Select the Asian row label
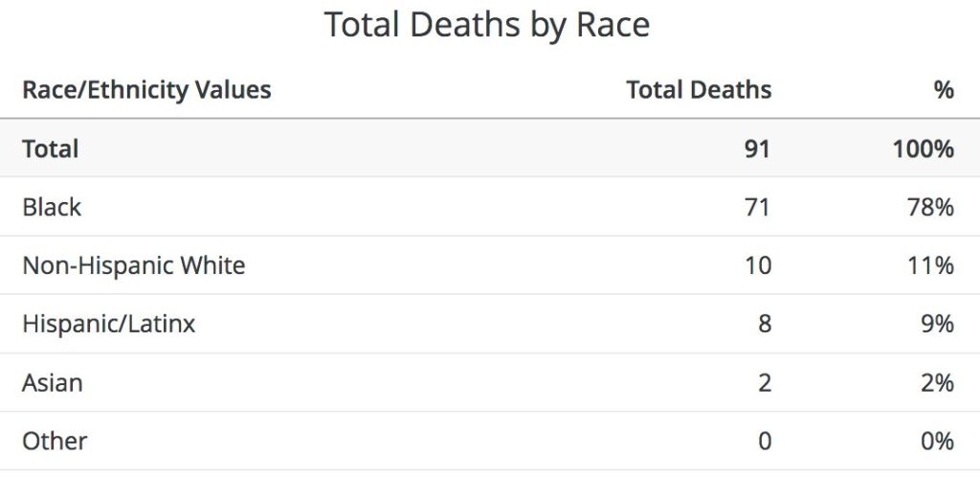This screenshot has height=477, width=980. click(x=53, y=382)
